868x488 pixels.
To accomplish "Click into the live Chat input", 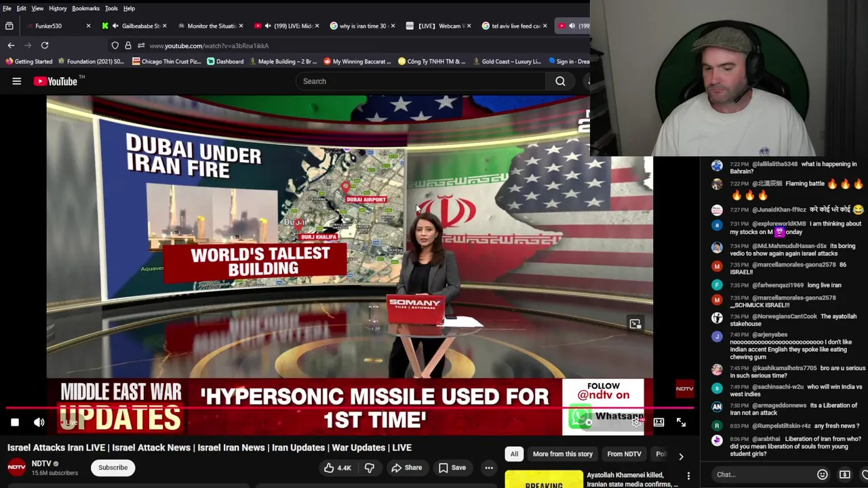I will 763,474.
